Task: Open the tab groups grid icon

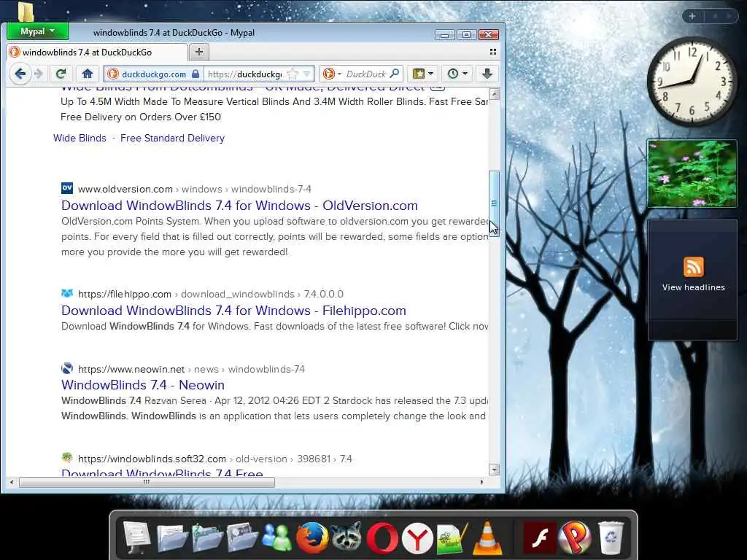Action: coord(493,52)
